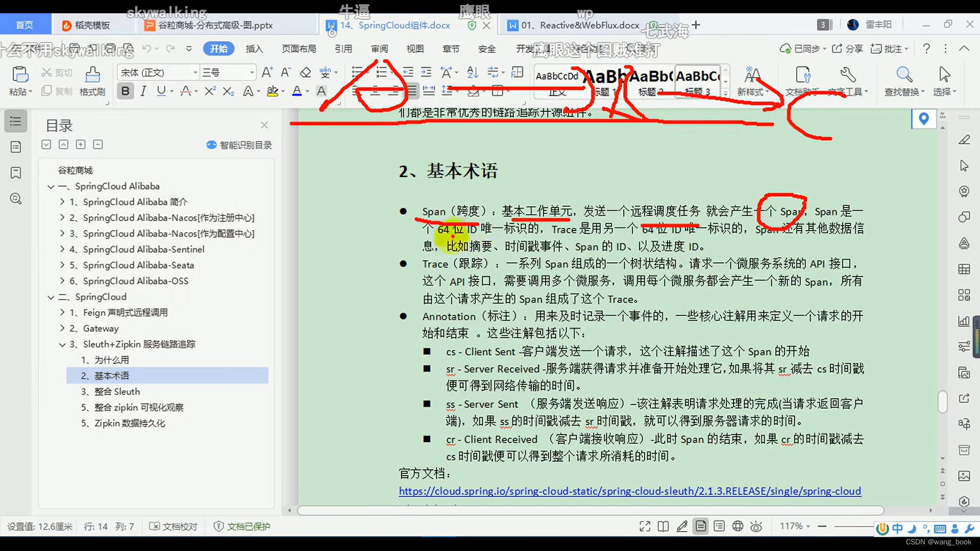Screen dimensions: 980x551
Task: Click the vertical scrollbar thumb of document
Action: [x=943, y=402]
